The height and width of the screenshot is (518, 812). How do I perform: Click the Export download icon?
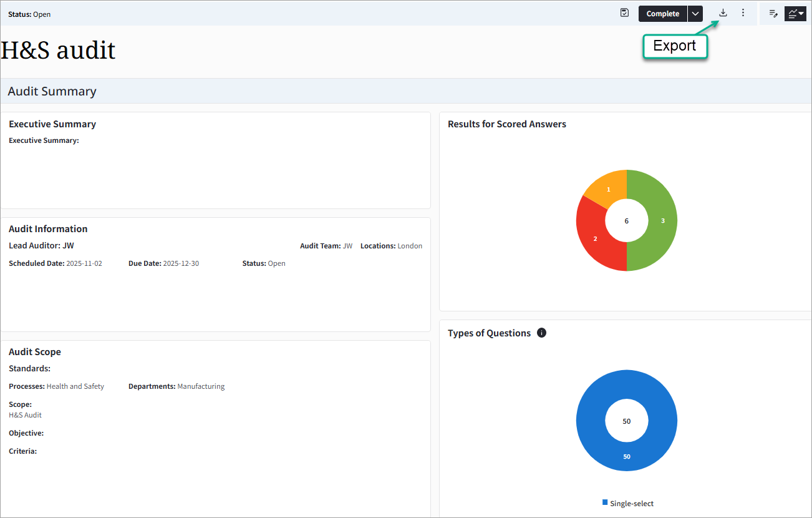click(723, 13)
